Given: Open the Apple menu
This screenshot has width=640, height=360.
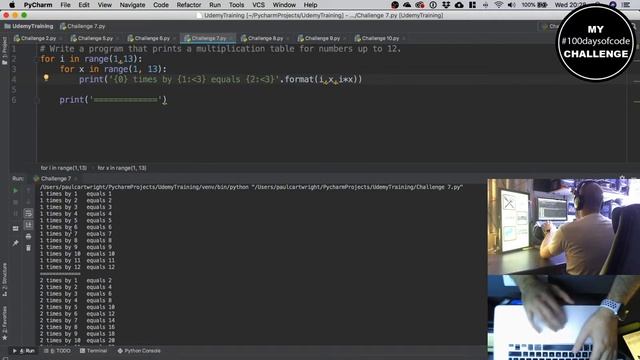Looking at the screenshot, I should (x=12, y=5).
